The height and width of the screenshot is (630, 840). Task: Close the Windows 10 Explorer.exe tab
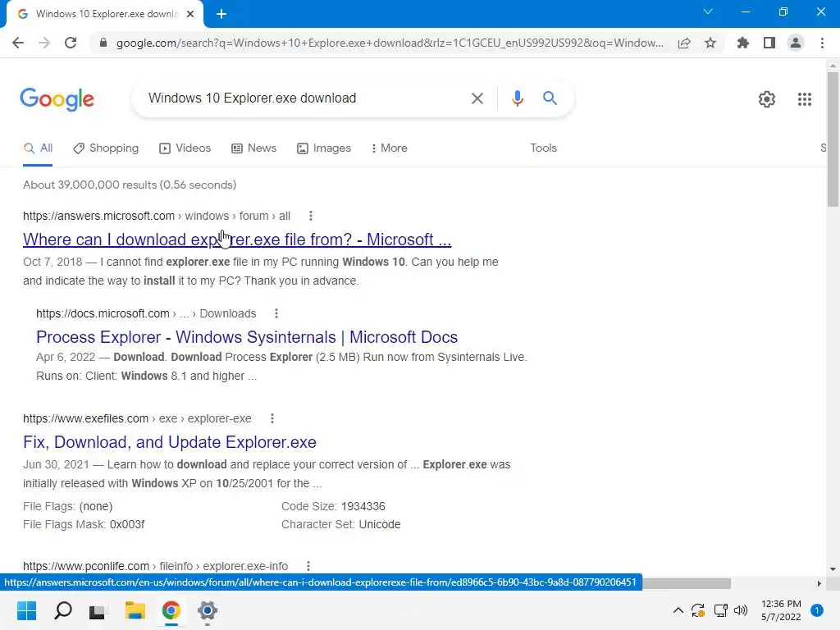coord(190,14)
